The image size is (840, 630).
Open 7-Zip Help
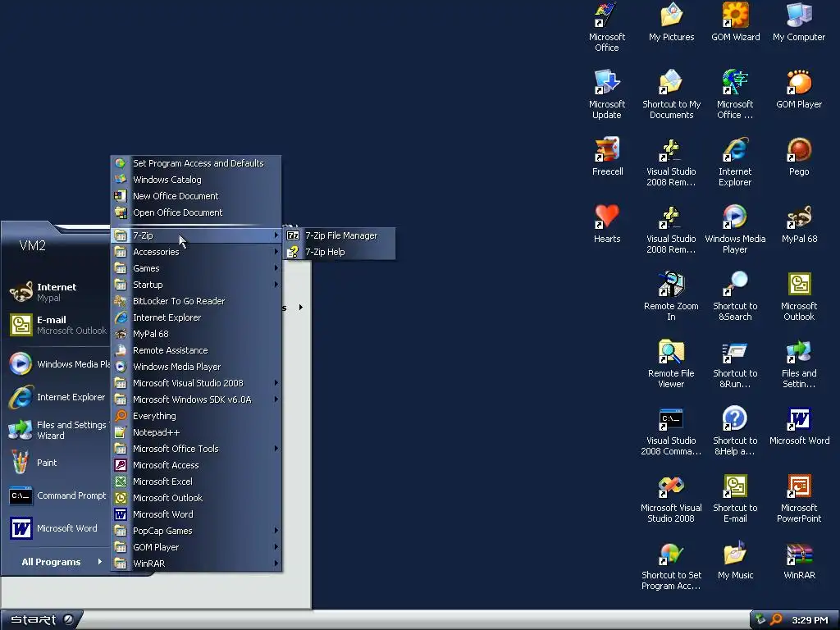tap(340, 252)
